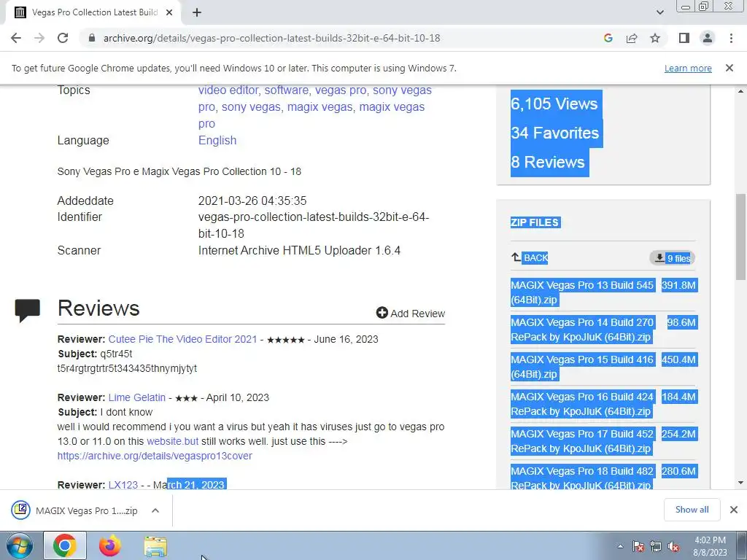The height and width of the screenshot is (560, 747).
Task: Open the Chrome profile avatar
Action: pyautogui.click(x=708, y=38)
